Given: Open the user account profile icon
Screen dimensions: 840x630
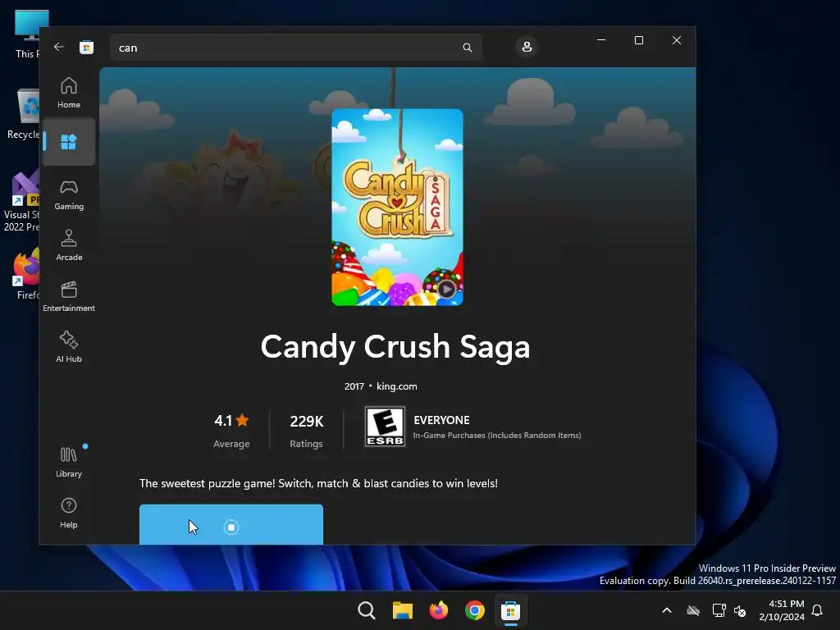Looking at the screenshot, I should pos(527,47).
